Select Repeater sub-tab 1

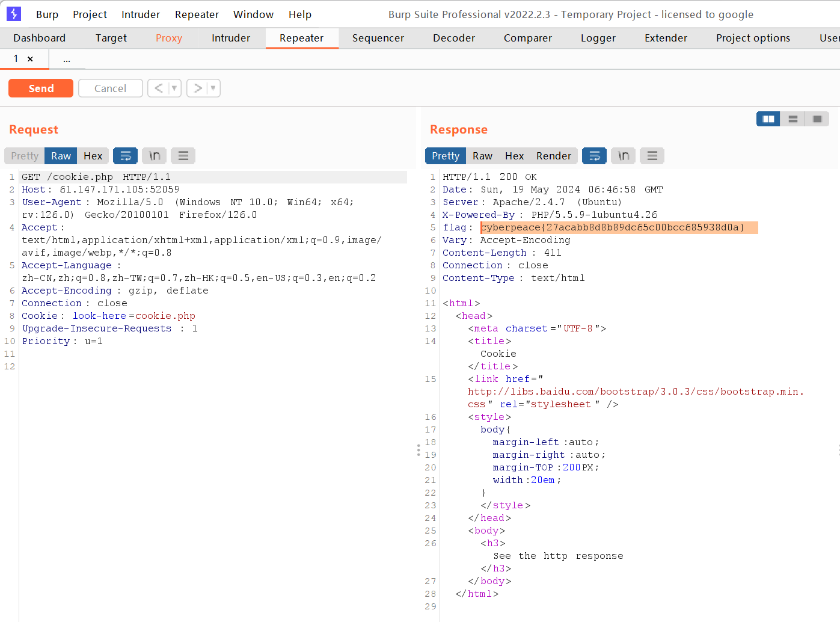[x=16, y=59]
